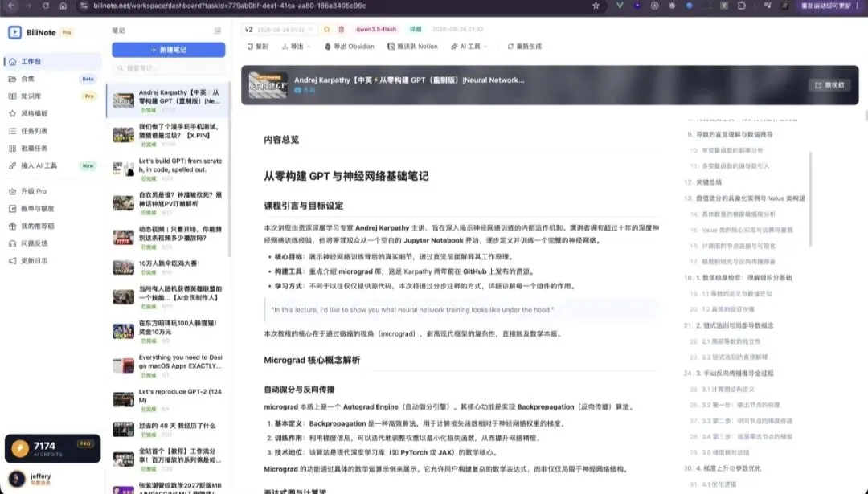This screenshot has height=494, width=868.
Task: Click the browser home icon
Action: [x=63, y=6]
